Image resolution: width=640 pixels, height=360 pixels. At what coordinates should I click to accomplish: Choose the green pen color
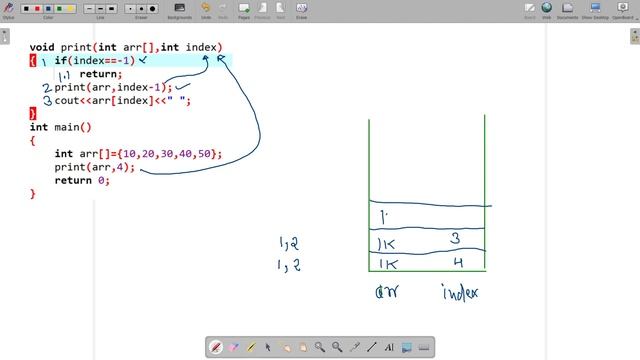coord(59,9)
